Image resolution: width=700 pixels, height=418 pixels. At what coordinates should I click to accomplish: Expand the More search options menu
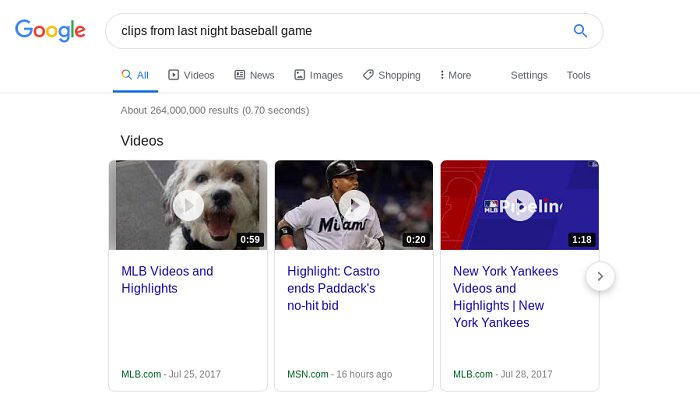tap(455, 75)
